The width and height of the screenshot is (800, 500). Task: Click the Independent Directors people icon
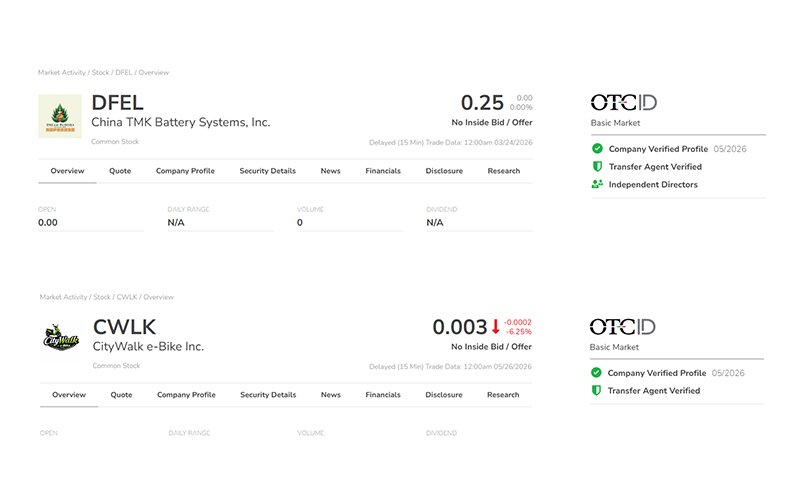point(597,184)
